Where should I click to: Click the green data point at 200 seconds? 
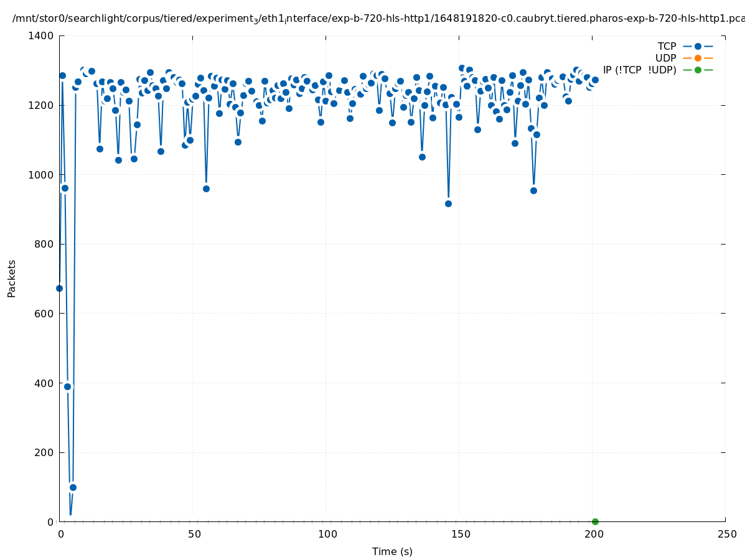(595, 521)
